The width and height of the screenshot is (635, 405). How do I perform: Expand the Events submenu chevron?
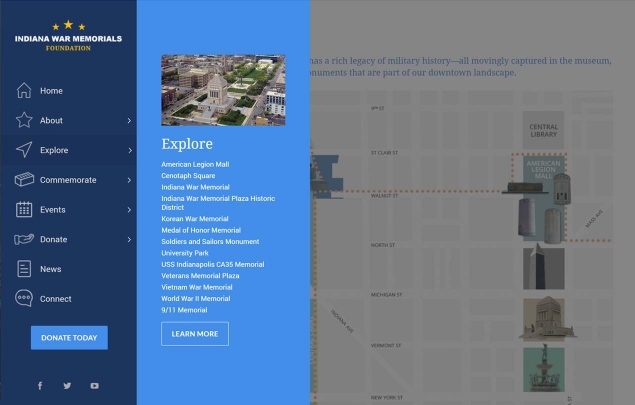click(129, 210)
